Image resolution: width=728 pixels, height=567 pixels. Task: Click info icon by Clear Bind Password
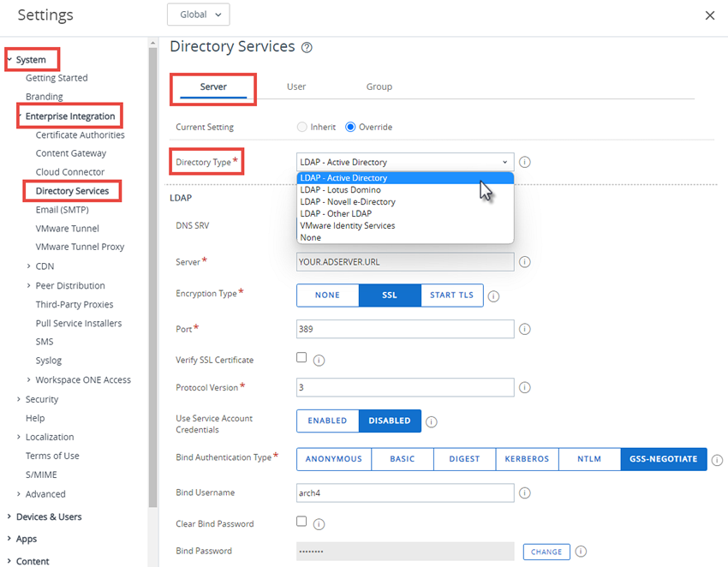tap(319, 524)
